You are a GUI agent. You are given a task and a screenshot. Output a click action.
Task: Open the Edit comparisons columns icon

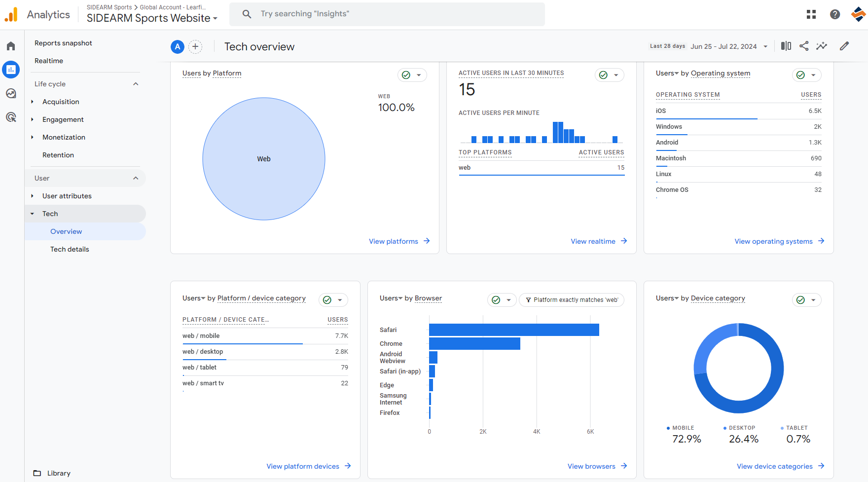coord(786,46)
